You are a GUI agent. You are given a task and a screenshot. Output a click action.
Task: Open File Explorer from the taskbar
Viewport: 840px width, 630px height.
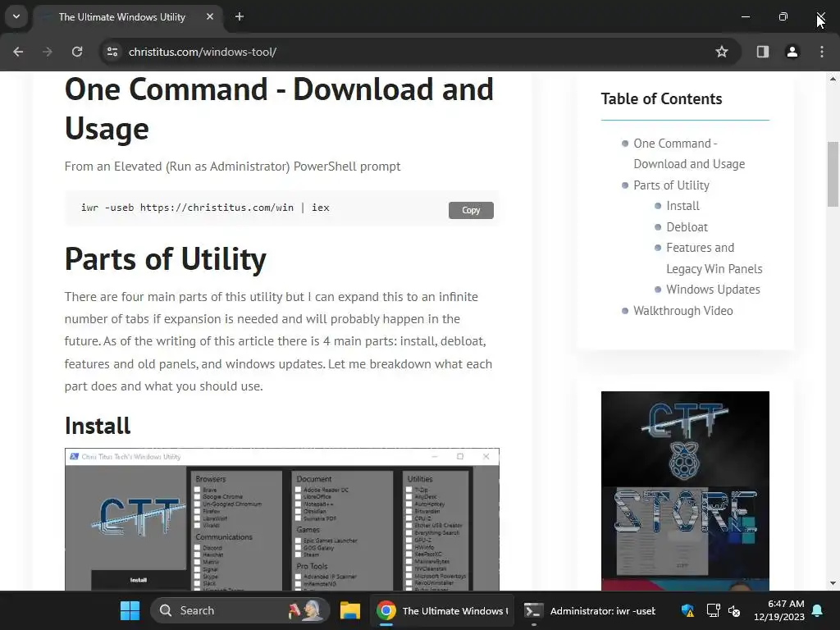pos(349,610)
